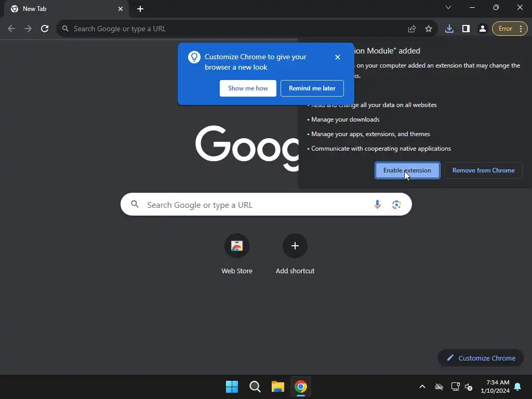Click Remind me later button
Image resolution: width=532 pixels, height=399 pixels.
coord(312,88)
